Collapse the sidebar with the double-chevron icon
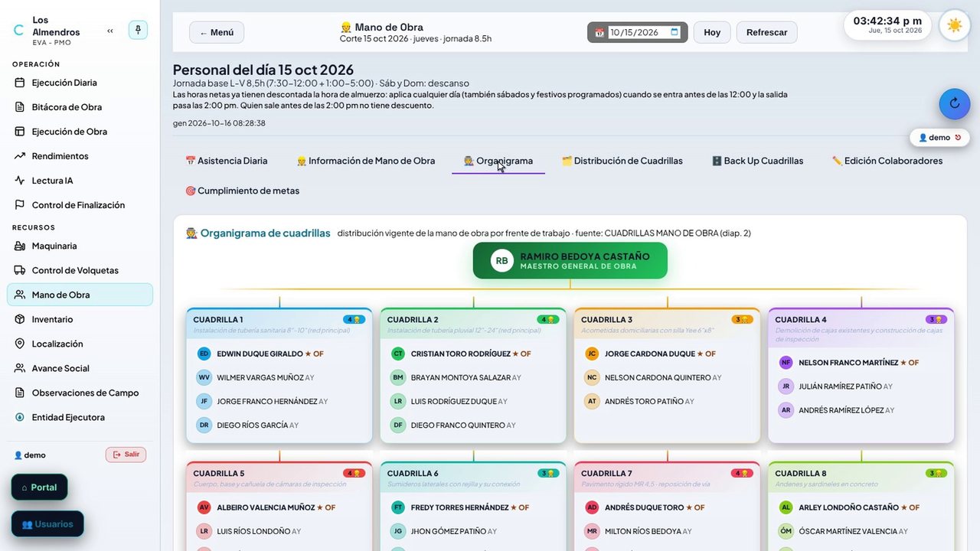980x551 pixels. coord(110,31)
